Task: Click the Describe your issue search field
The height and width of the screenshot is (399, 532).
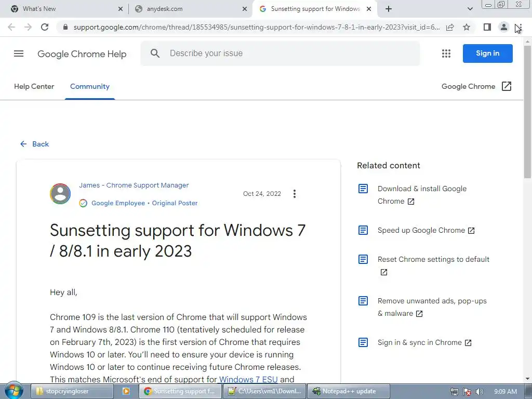Action: (280, 54)
